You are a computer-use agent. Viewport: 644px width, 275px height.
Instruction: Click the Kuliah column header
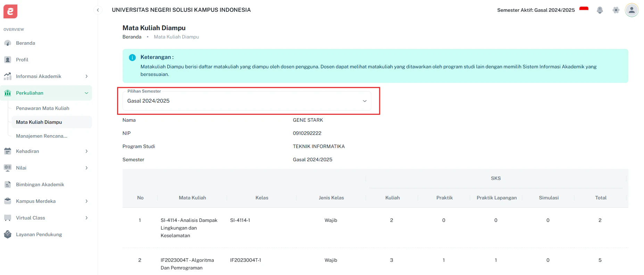click(x=393, y=198)
